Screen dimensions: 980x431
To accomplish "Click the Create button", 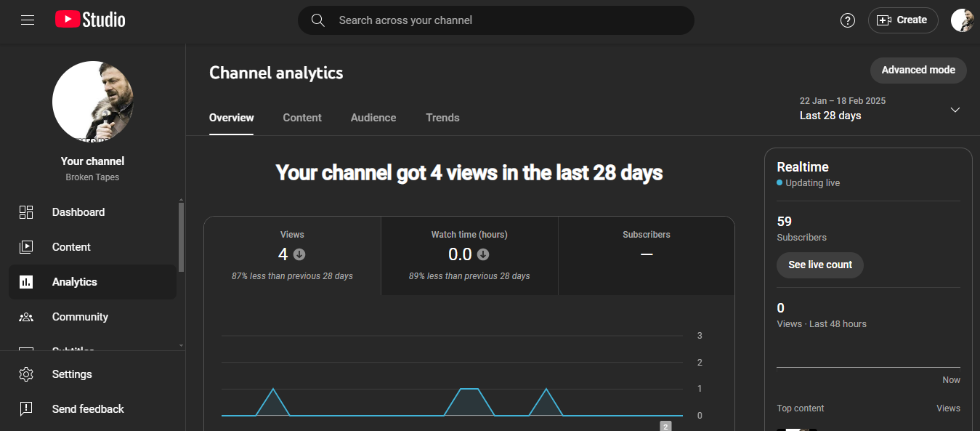I will (x=903, y=20).
